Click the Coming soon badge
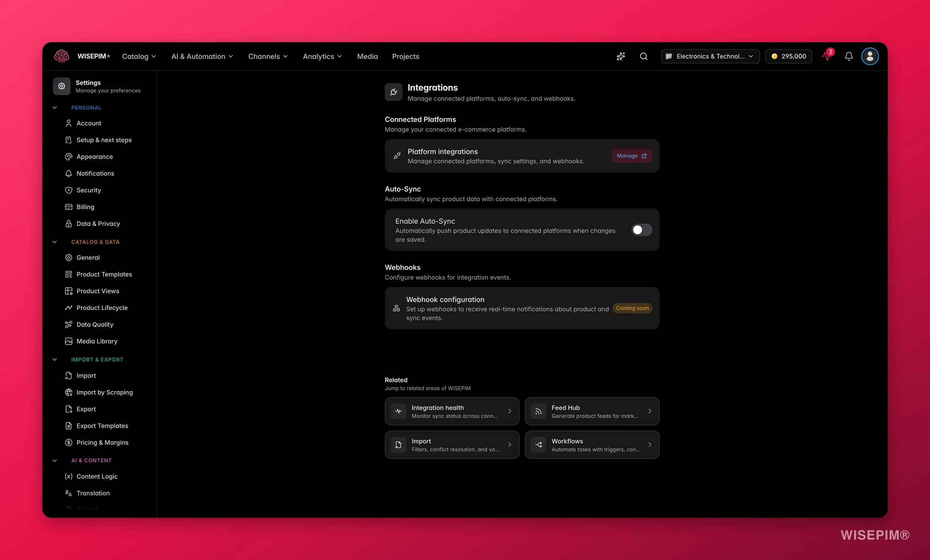Screen dimensions: 930x560 click(x=632, y=308)
